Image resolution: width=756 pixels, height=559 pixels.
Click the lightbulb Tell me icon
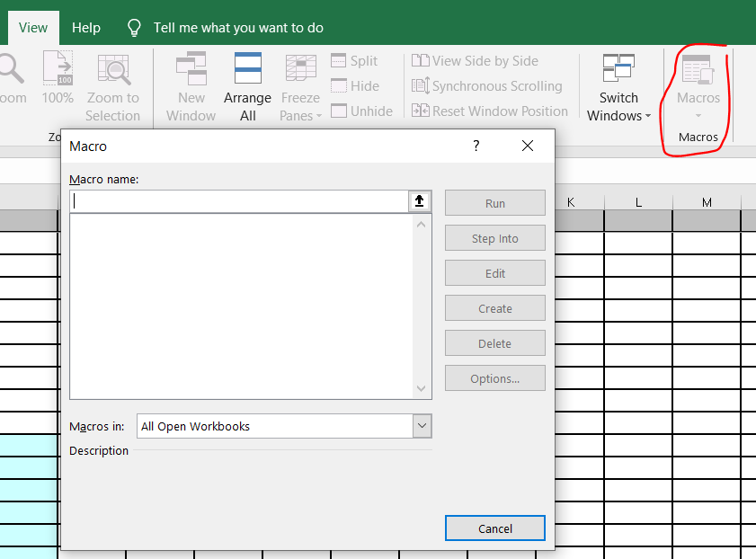tap(135, 28)
